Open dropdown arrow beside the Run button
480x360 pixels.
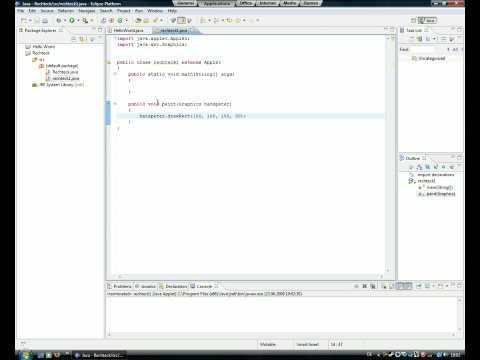pos(78,21)
